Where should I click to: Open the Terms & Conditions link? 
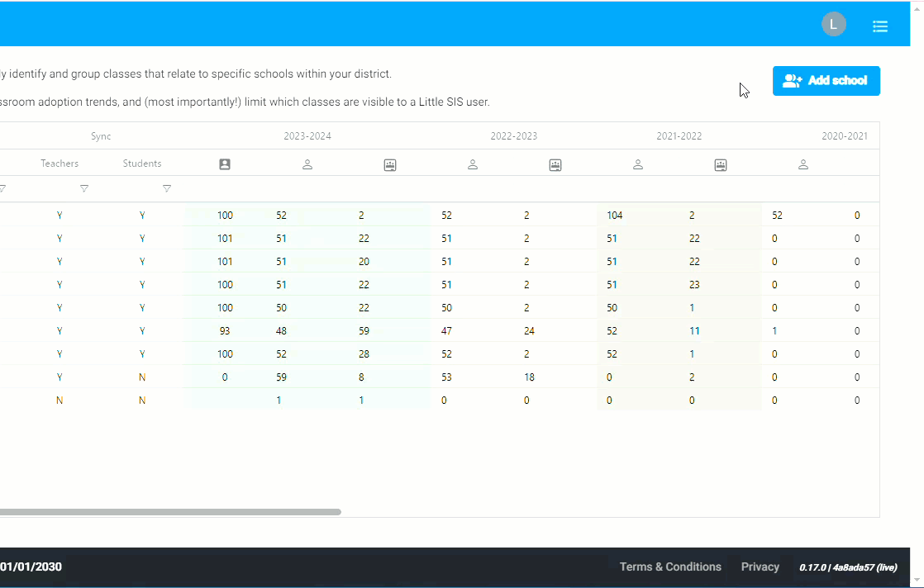(x=670, y=567)
